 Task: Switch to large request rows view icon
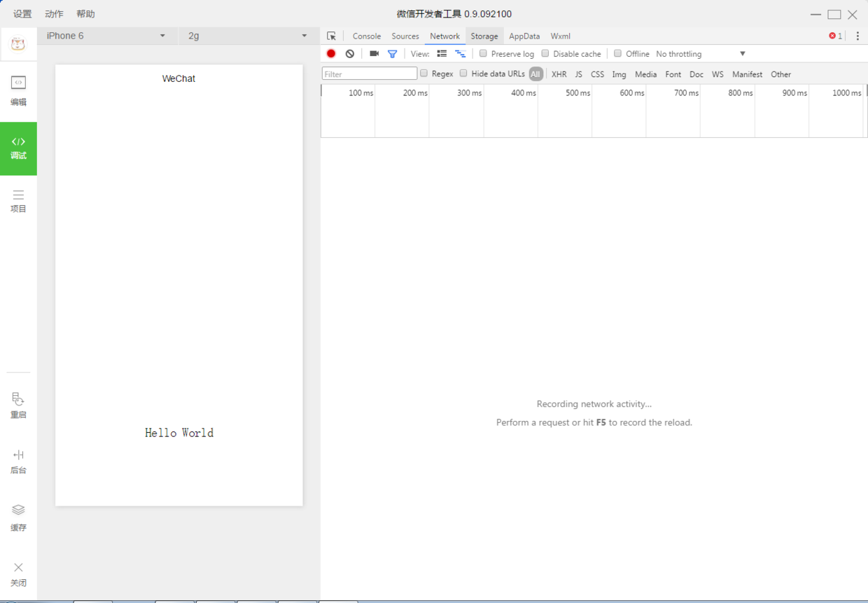pyautogui.click(x=442, y=53)
